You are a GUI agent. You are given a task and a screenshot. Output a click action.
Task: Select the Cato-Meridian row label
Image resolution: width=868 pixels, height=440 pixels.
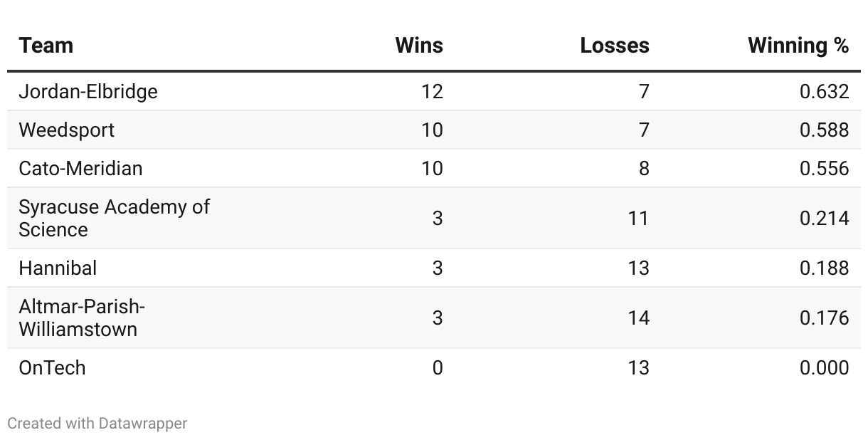(80, 169)
